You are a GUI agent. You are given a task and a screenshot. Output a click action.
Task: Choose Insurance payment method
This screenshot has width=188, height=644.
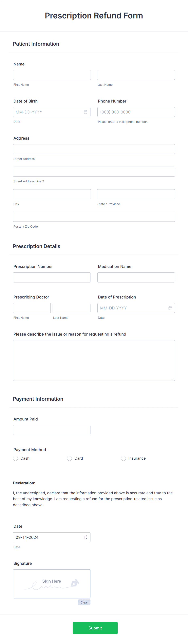[x=124, y=458]
